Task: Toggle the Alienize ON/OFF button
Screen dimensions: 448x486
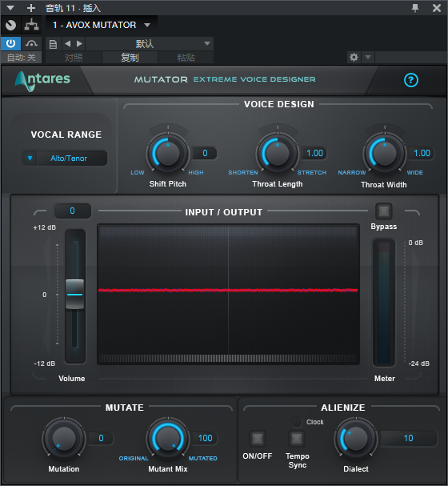Action: coord(258,439)
